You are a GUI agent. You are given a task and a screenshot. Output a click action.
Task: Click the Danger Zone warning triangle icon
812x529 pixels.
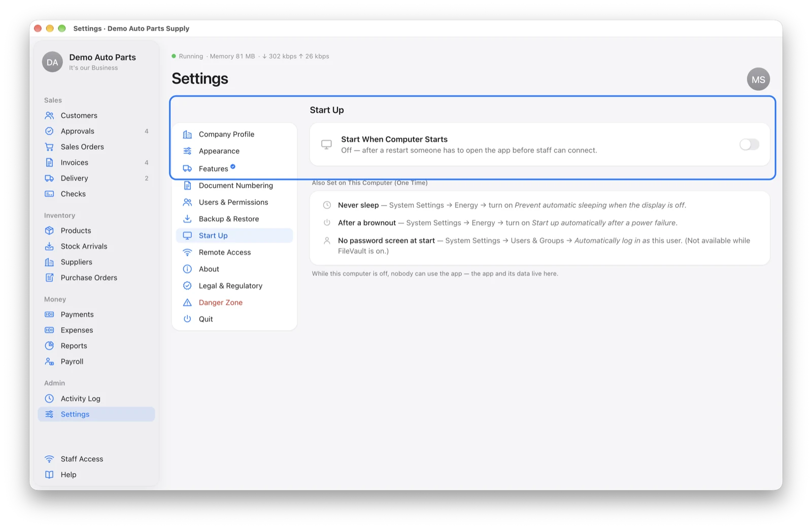[187, 303]
